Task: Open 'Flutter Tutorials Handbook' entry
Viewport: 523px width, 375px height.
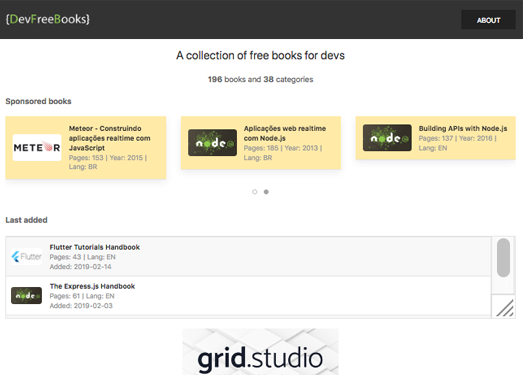Action: tap(95, 247)
